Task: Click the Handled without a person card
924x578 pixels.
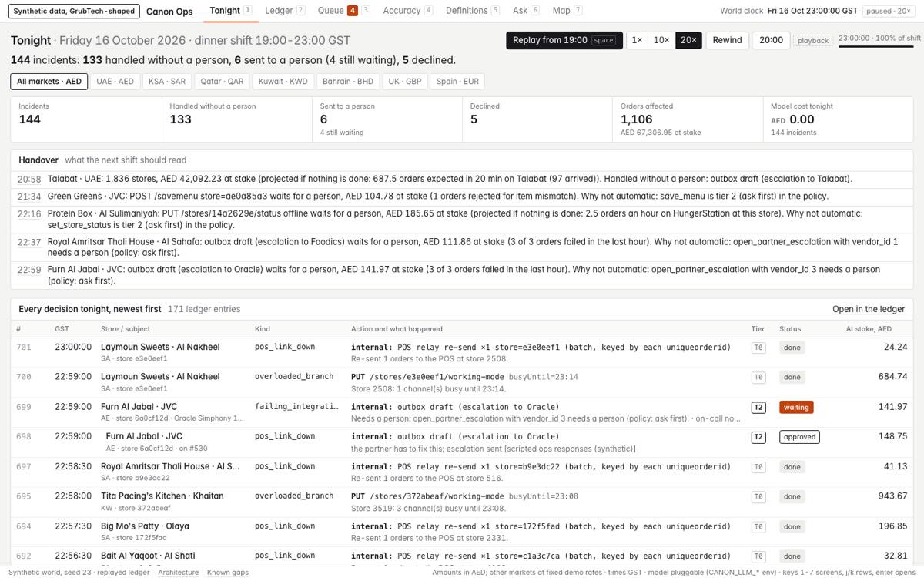Action: point(237,119)
